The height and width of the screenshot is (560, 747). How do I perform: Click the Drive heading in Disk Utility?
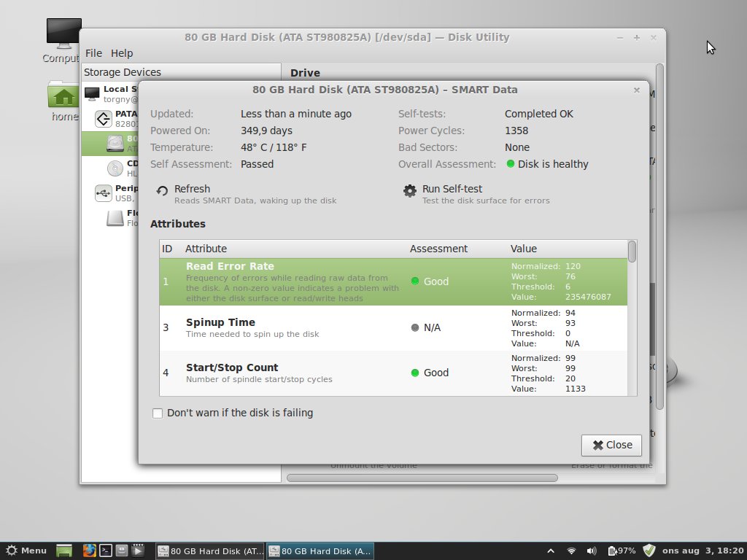(305, 74)
